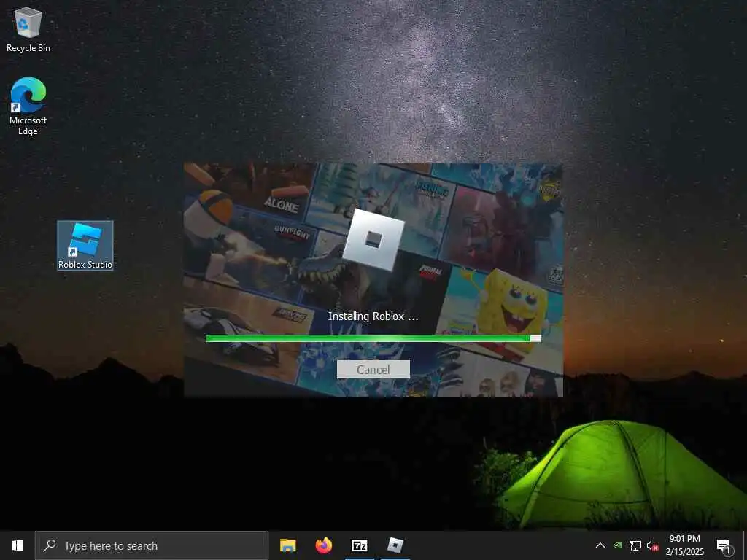Click the Roblox logo in the installer
This screenshot has width=747, height=560.
(373, 239)
